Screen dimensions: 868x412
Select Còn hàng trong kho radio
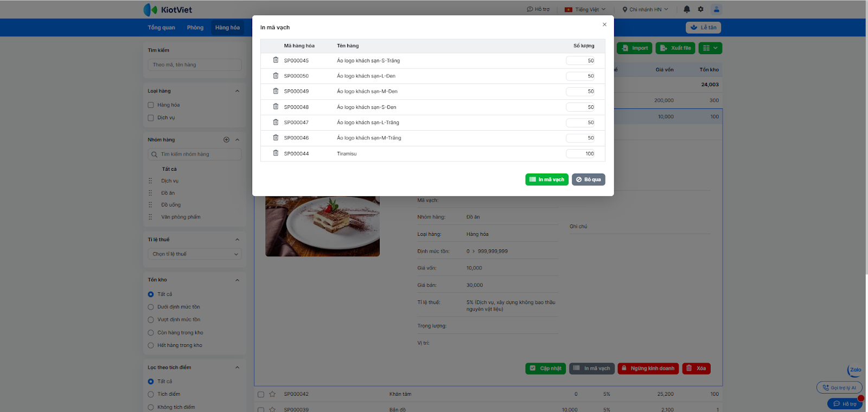151,333
